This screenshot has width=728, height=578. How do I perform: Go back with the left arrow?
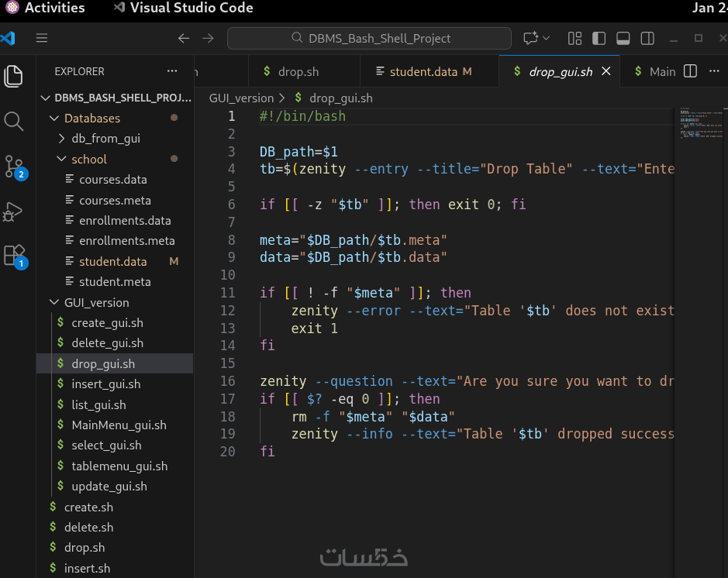point(184,38)
